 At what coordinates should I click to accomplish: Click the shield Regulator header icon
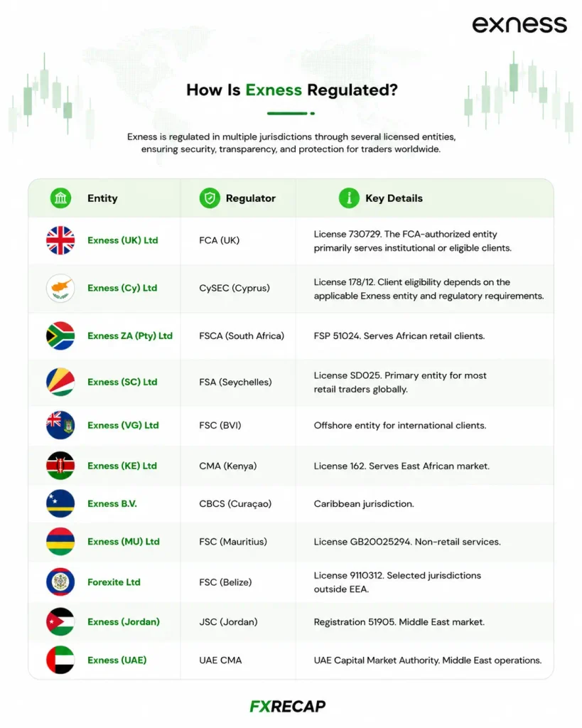(210, 198)
